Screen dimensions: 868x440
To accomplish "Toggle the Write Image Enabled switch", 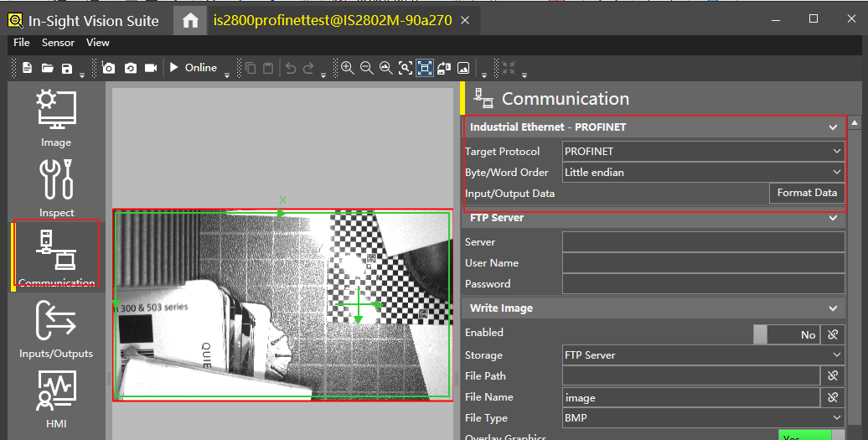I will 786,334.
